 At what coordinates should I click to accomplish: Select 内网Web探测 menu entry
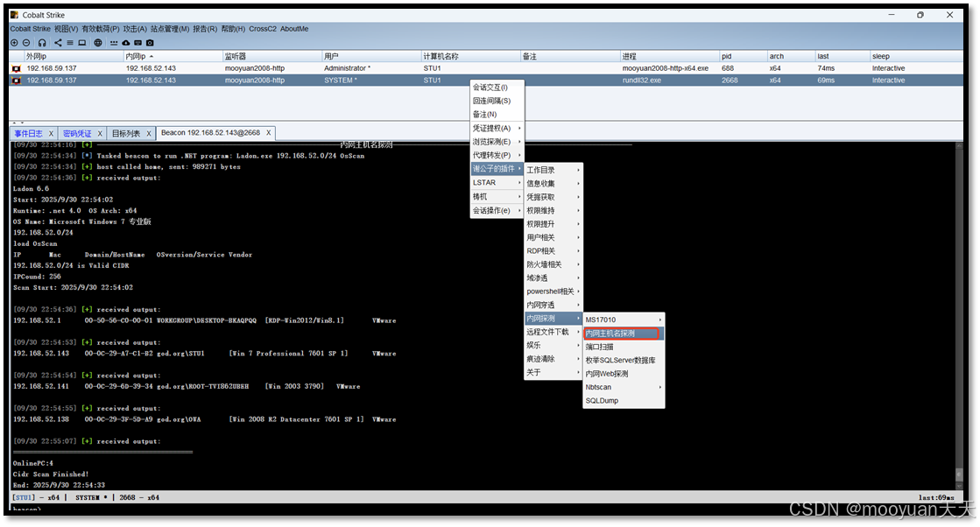pos(624,374)
